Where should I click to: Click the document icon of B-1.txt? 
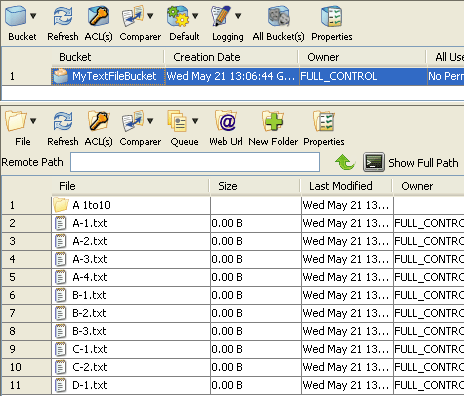pyautogui.click(x=60, y=295)
